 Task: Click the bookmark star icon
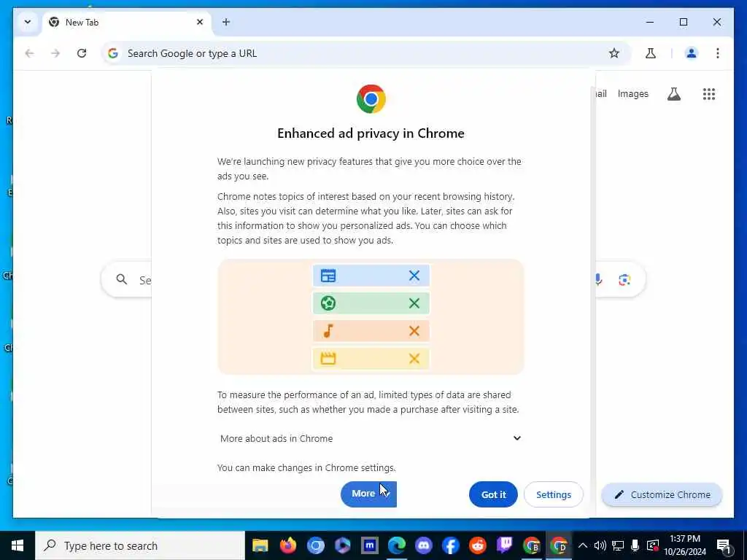tap(614, 53)
